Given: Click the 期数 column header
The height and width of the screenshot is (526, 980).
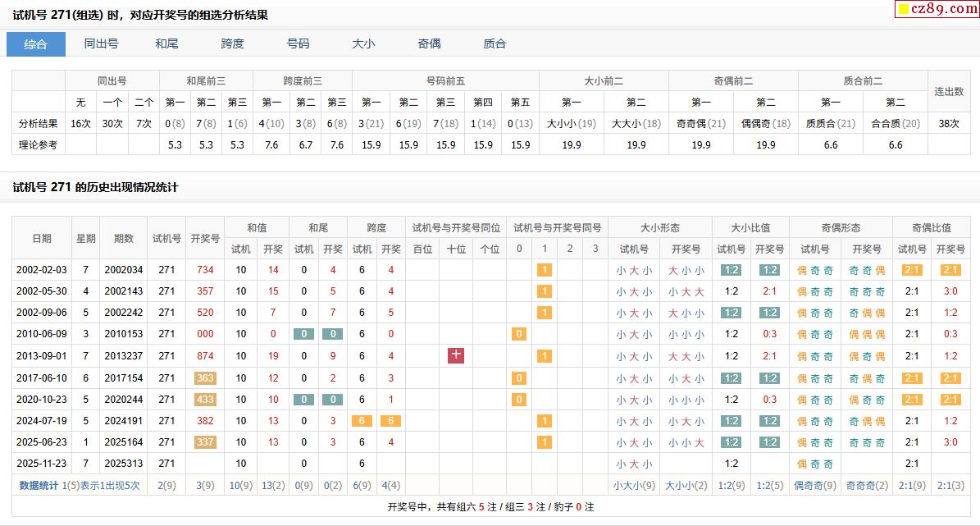Looking at the screenshot, I should point(124,238).
